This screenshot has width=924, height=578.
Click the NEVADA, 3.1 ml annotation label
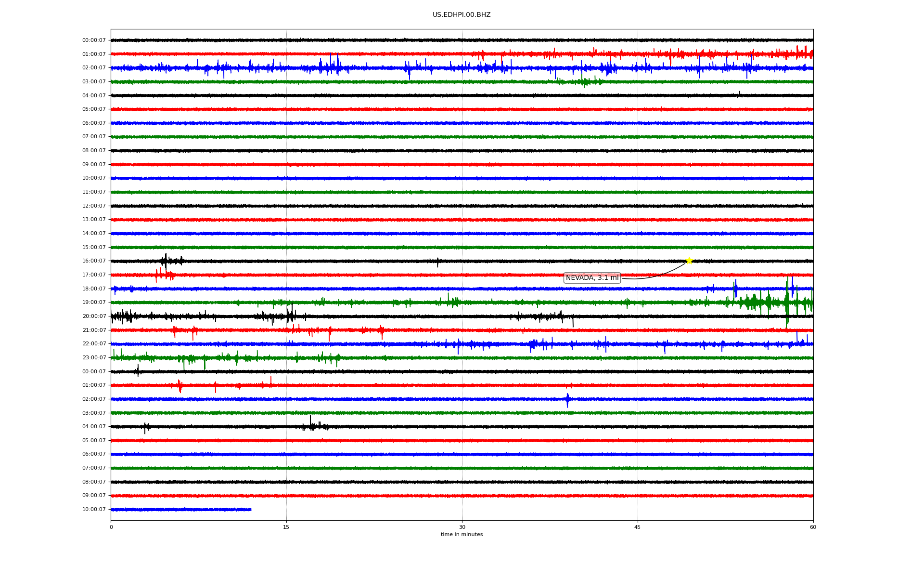592,278
